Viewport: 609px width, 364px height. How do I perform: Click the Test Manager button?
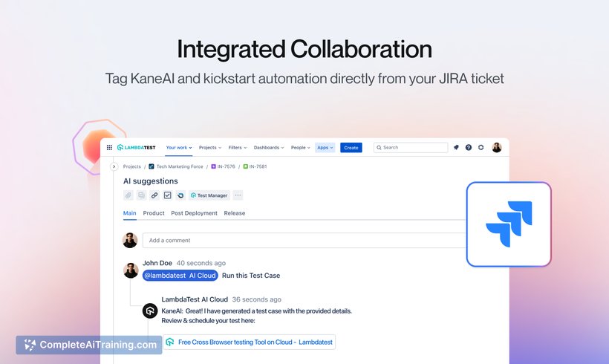pos(209,195)
